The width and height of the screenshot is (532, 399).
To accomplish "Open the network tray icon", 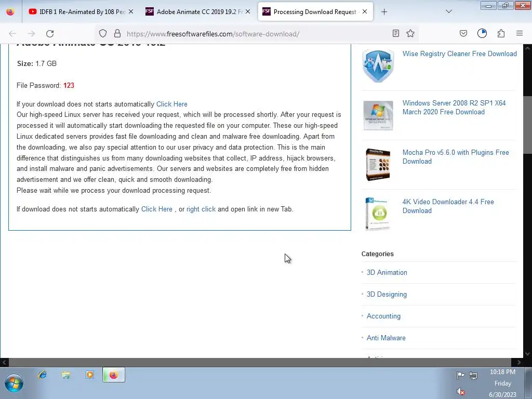I will 473,375.
